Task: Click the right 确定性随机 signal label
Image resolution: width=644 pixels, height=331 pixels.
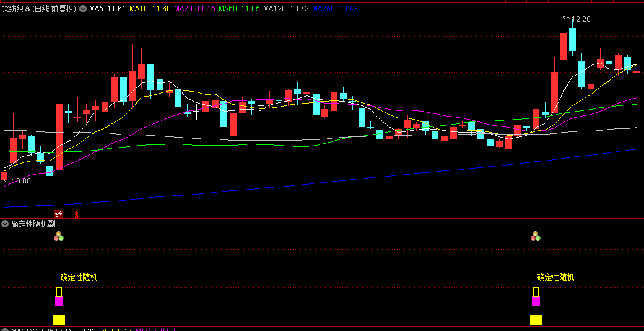Action: pos(555,278)
